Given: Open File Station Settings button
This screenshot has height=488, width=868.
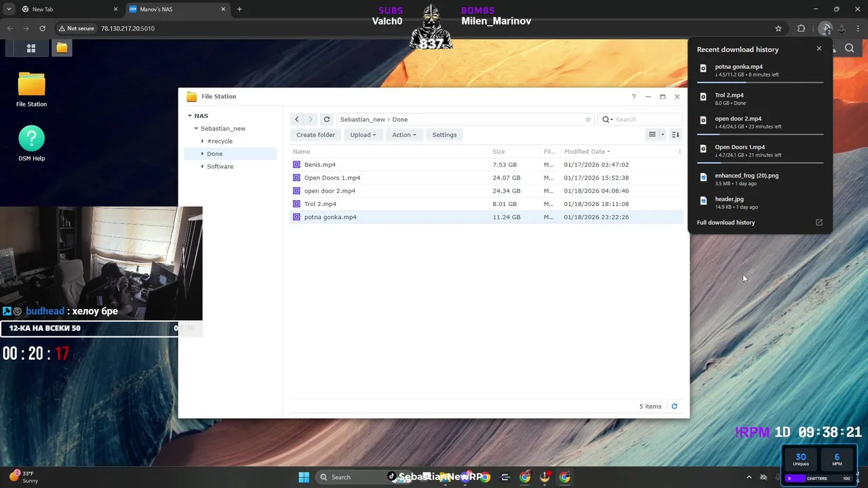Looking at the screenshot, I should [444, 135].
